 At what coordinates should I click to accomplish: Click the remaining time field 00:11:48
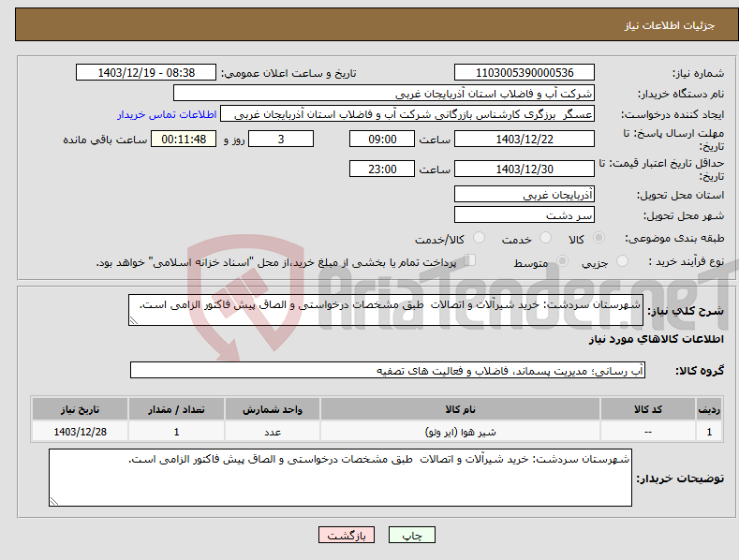pos(184,139)
